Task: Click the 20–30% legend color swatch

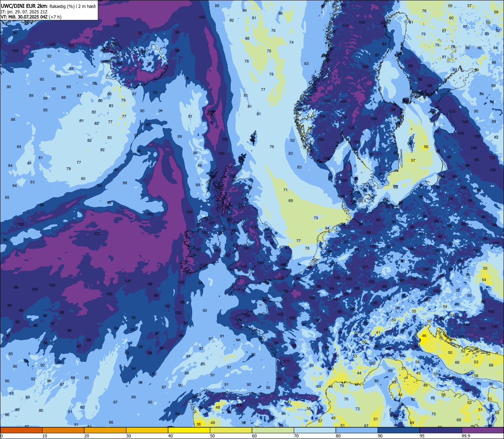Action: tap(105, 430)
